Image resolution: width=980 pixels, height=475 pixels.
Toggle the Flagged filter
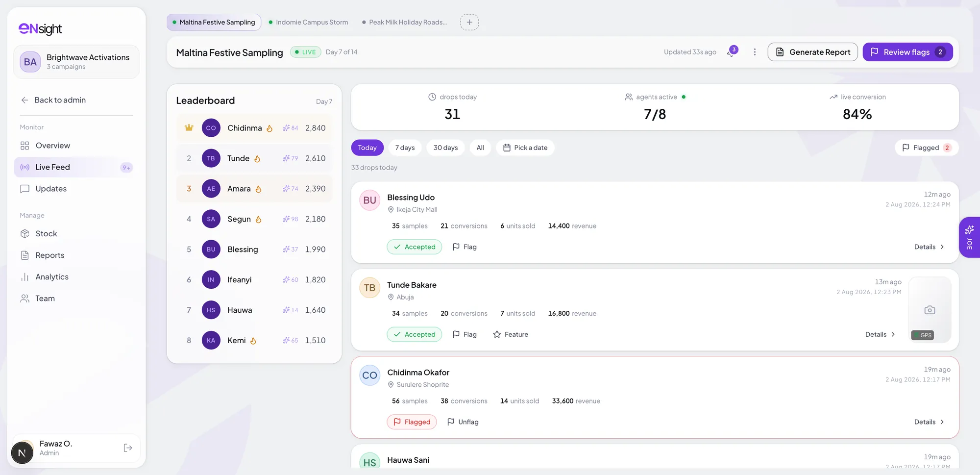[x=927, y=148]
